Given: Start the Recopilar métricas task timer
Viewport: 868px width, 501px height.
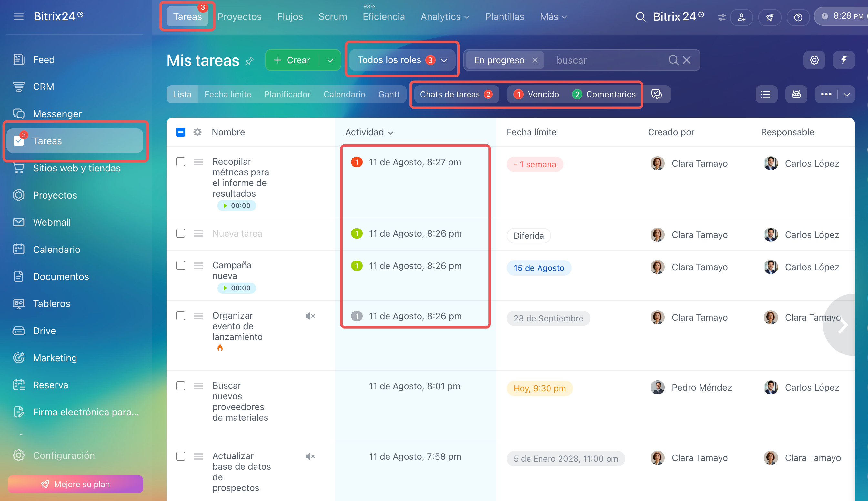Looking at the screenshot, I should tap(236, 206).
